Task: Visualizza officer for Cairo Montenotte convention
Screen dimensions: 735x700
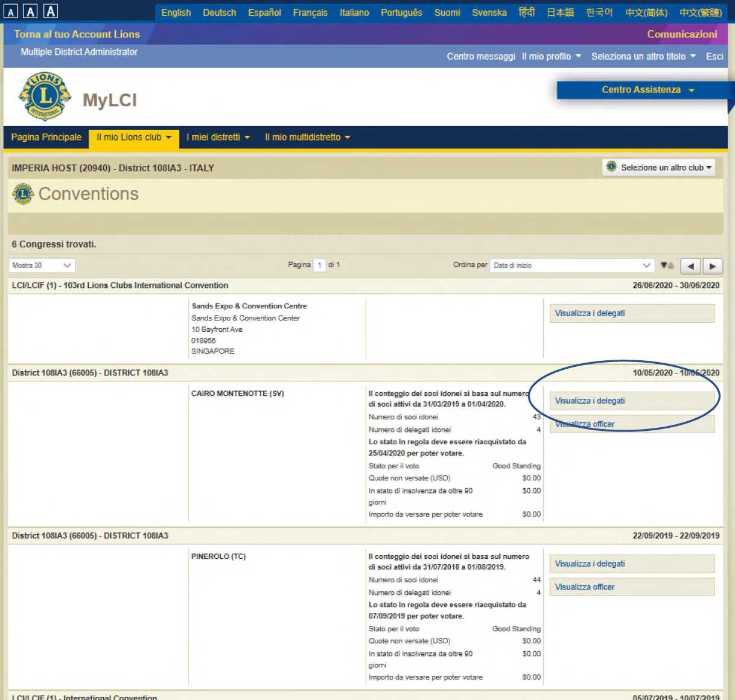Action: (x=632, y=424)
